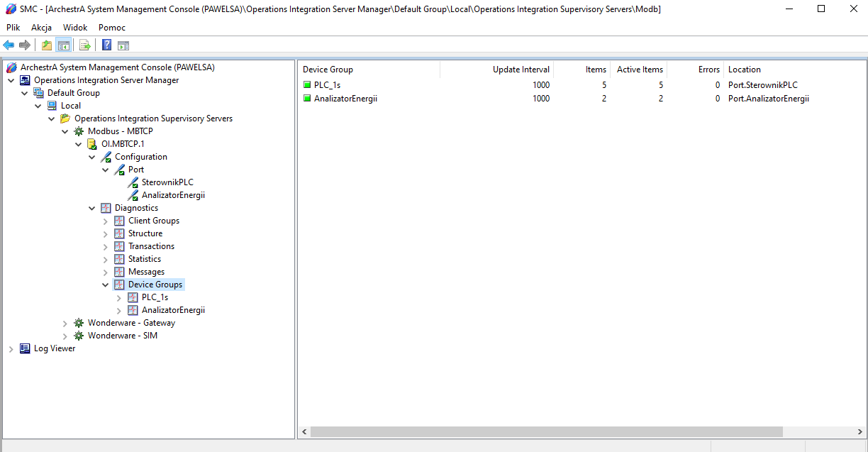The image size is (868, 452).
Task: Select the Device Groups tree item
Action: [155, 285]
